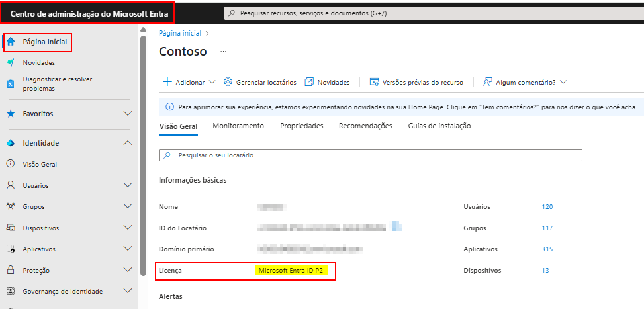Screen dimensions: 644x309
Task: Click the Microsoft Entra ID P2 license text
Action: point(291,271)
